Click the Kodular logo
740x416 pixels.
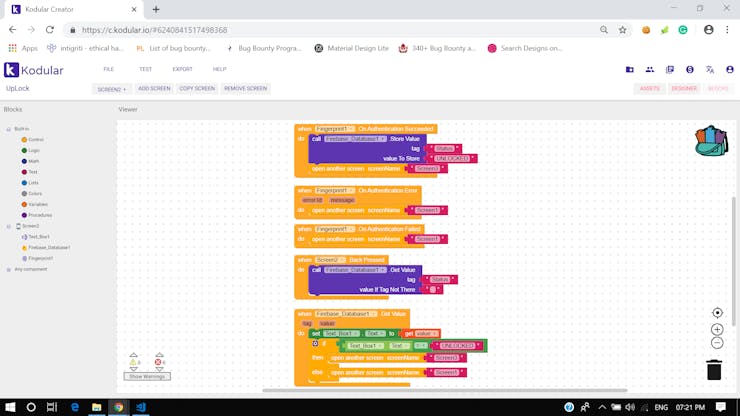pyautogui.click(x=34, y=70)
